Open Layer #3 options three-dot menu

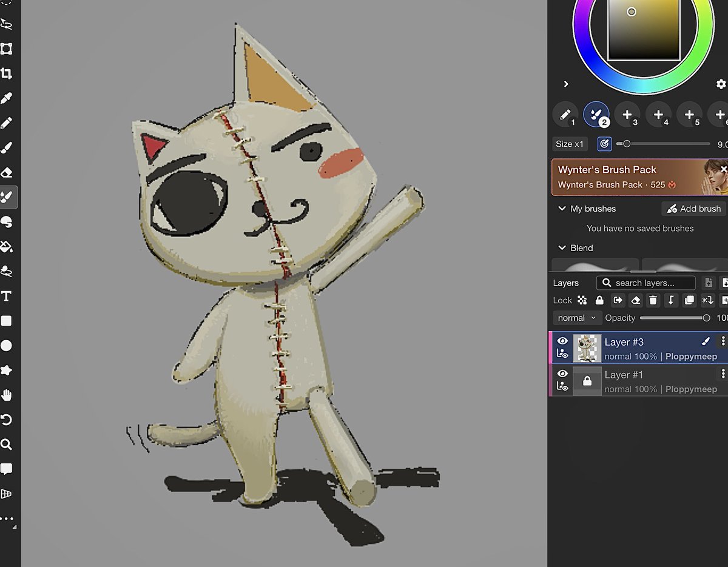(x=722, y=341)
